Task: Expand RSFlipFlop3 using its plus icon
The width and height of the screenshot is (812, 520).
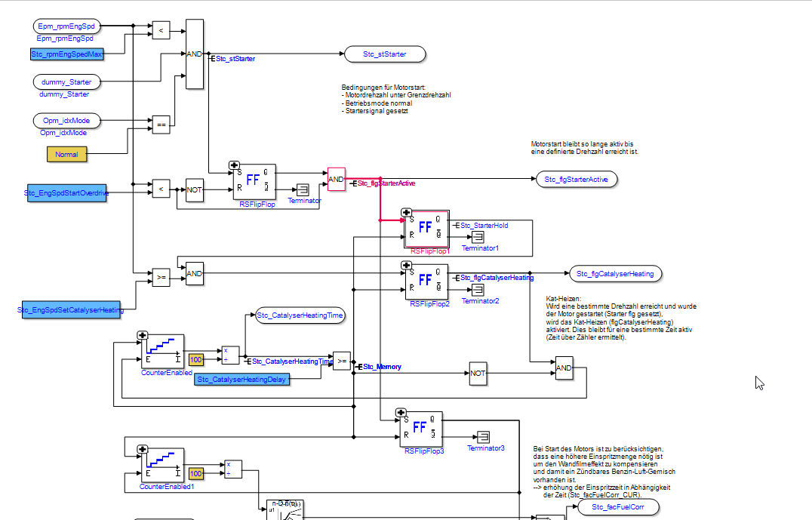Action: (x=402, y=414)
